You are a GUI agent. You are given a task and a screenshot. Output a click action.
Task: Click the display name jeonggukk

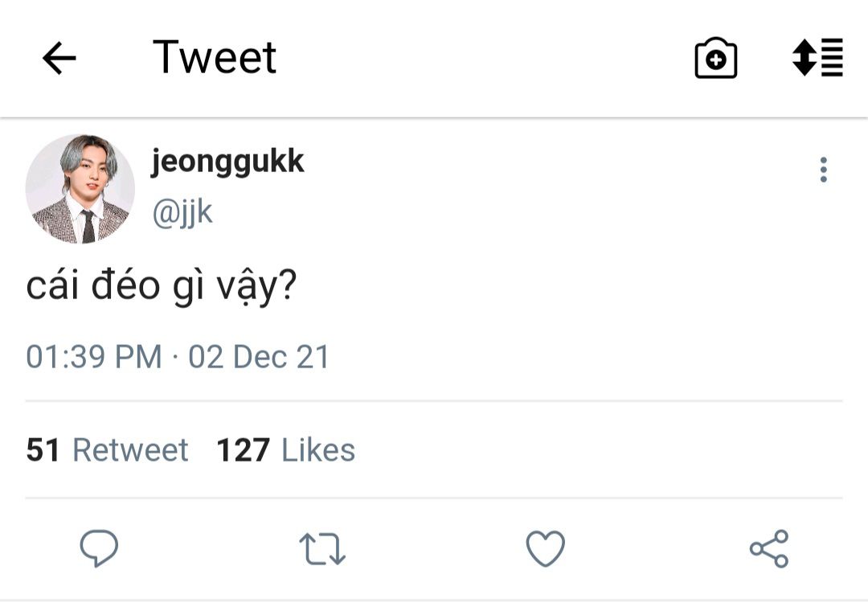click(227, 162)
